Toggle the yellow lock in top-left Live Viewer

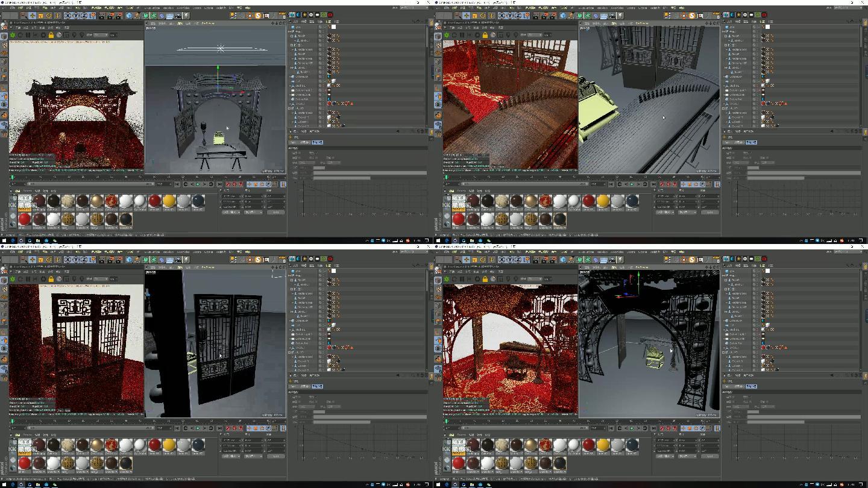[51, 36]
